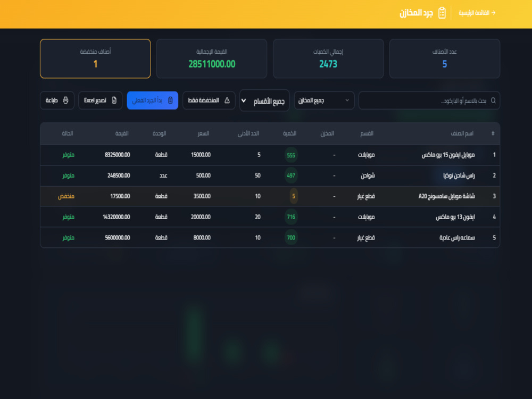
Task: Click the الحد الأدنى column header
Action: (x=248, y=134)
